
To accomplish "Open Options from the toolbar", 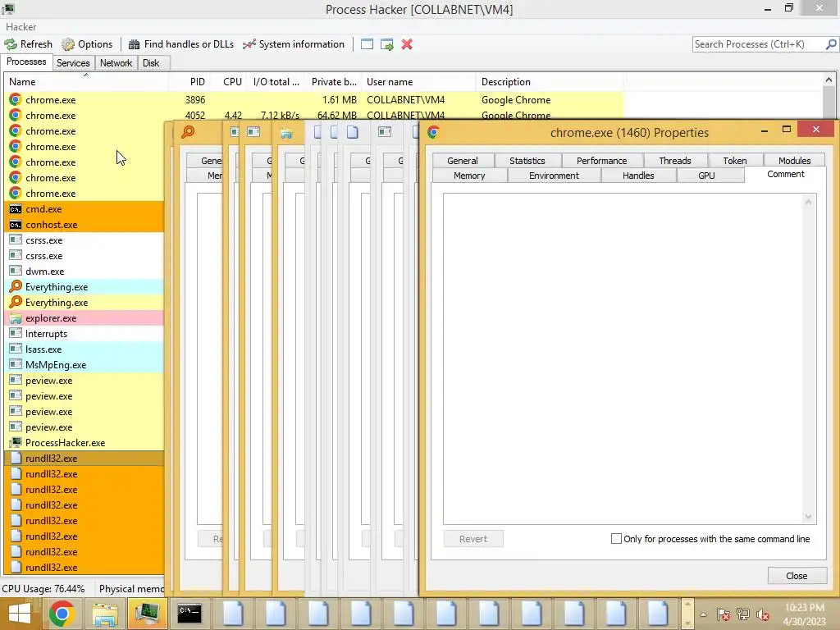I will (87, 44).
